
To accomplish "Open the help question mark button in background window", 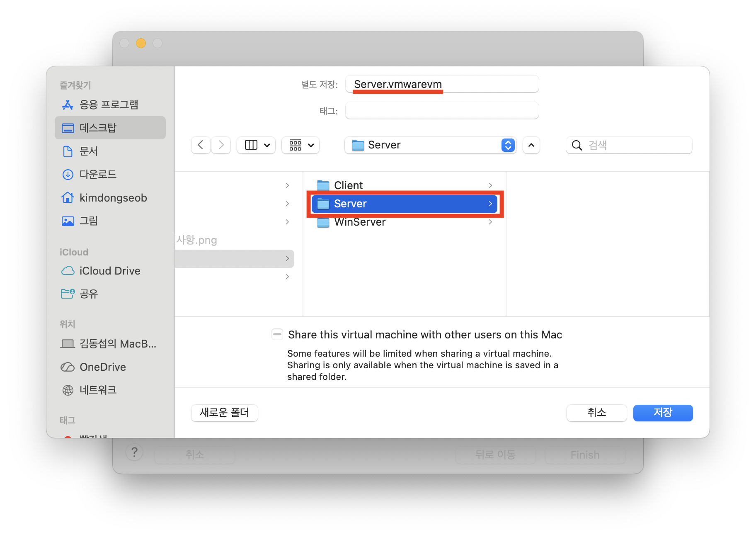I will (x=134, y=452).
